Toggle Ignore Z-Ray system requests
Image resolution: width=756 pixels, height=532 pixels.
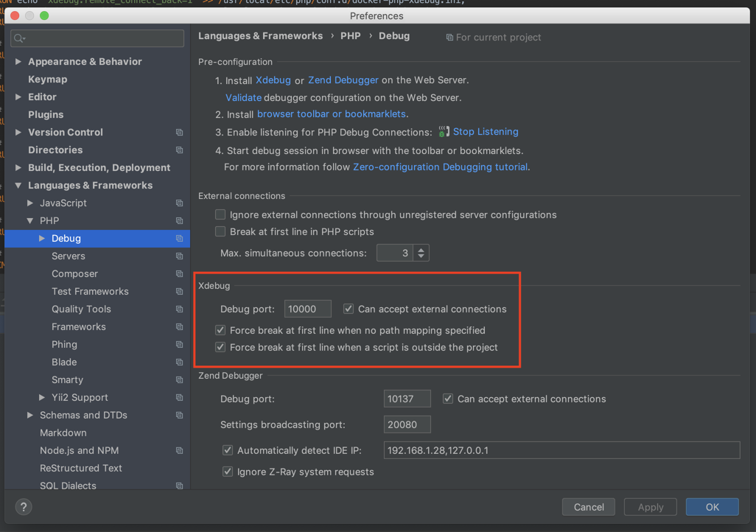pos(228,472)
